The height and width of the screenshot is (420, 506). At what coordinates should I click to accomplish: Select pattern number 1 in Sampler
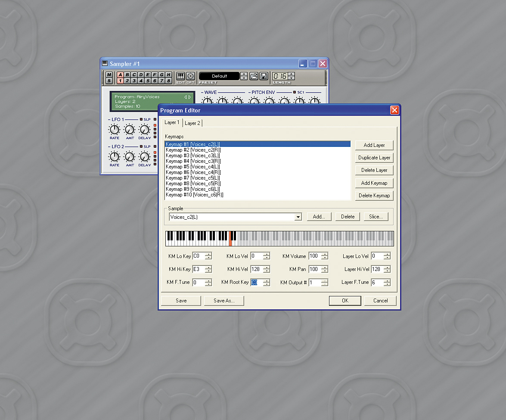click(121, 81)
